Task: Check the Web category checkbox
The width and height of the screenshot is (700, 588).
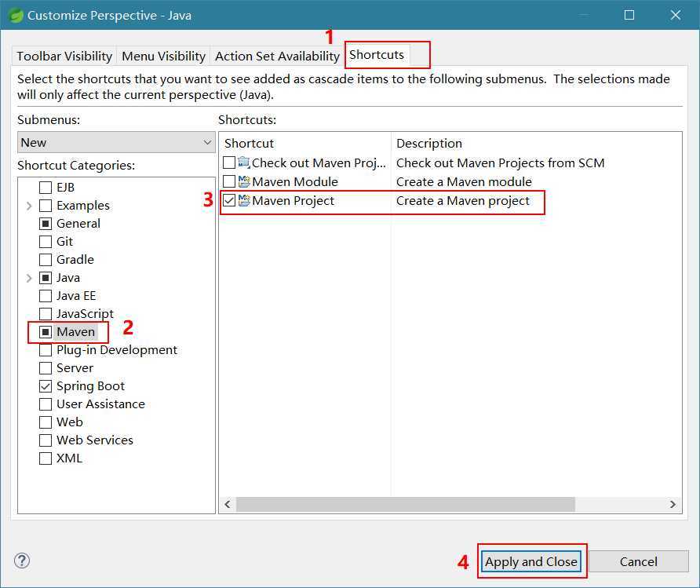Action: 46,422
